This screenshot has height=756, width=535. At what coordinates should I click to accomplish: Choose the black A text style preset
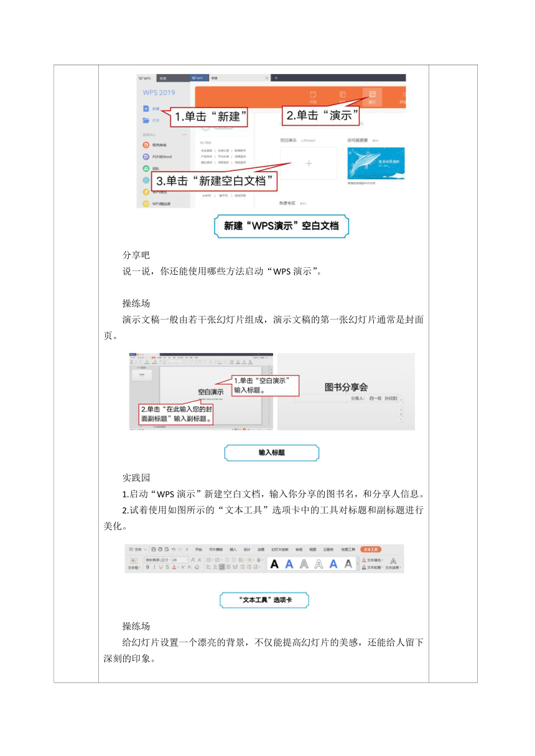(x=275, y=564)
